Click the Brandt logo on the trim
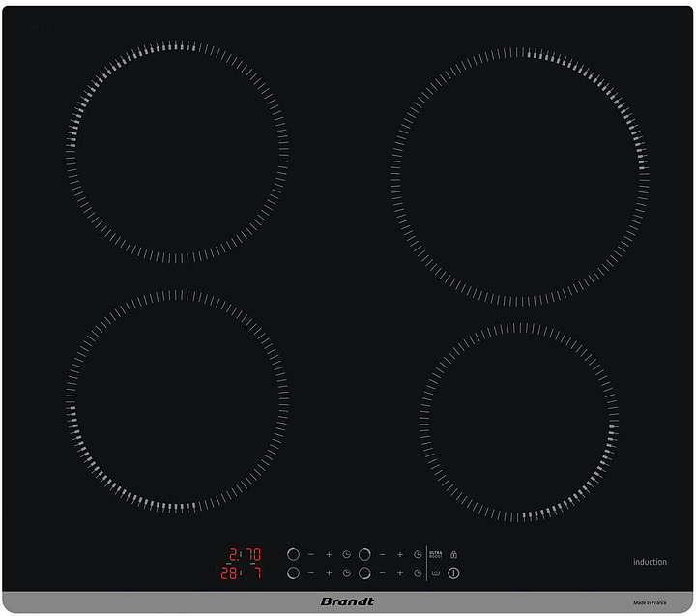Viewport: 696px width, 616px height. pos(347,601)
